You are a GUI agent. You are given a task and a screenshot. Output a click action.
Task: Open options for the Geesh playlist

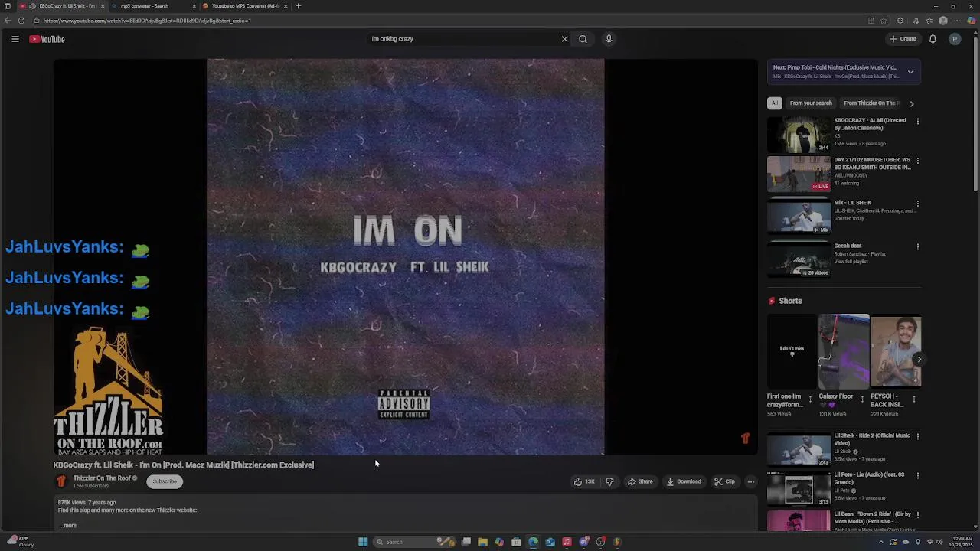[x=917, y=246]
